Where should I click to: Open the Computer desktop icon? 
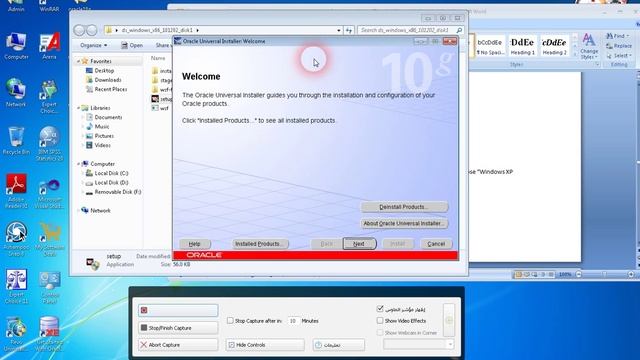[16, 46]
